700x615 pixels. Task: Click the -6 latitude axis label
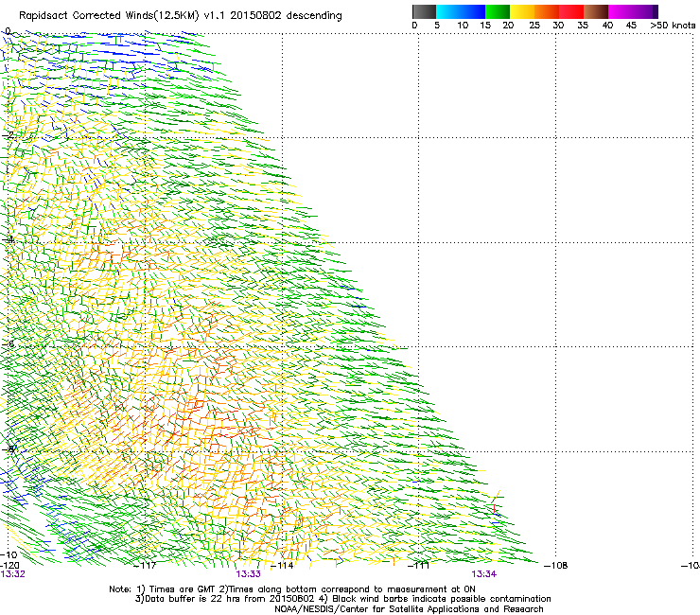pyautogui.click(x=8, y=344)
